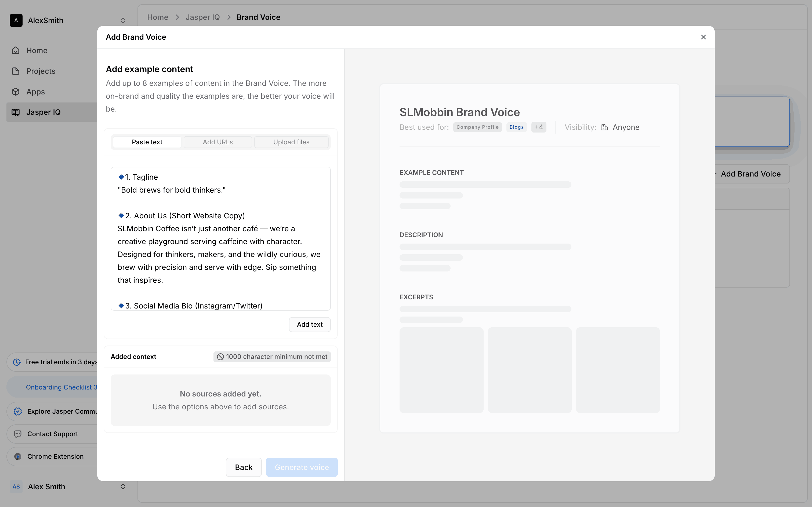
Task: Click the Add text button
Action: tap(309, 325)
